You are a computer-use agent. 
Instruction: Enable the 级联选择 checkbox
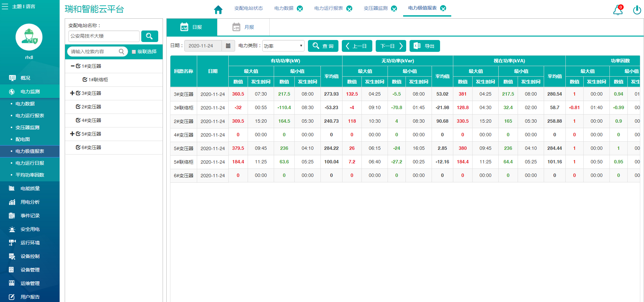(134, 52)
